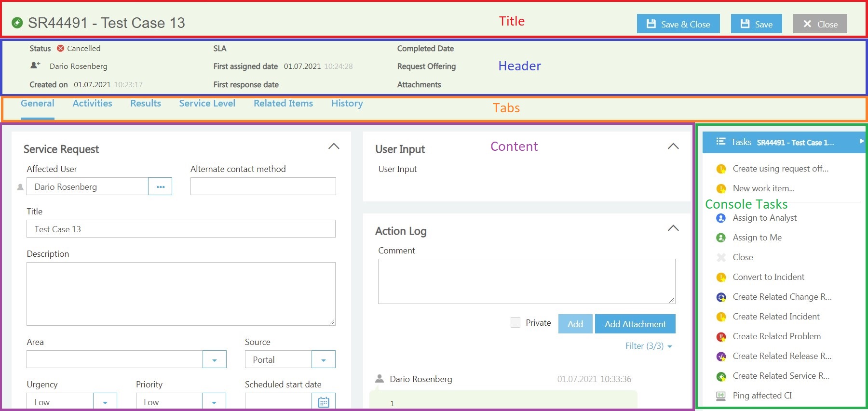
Task: Click the Convert to Incident icon
Action: (721, 278)
